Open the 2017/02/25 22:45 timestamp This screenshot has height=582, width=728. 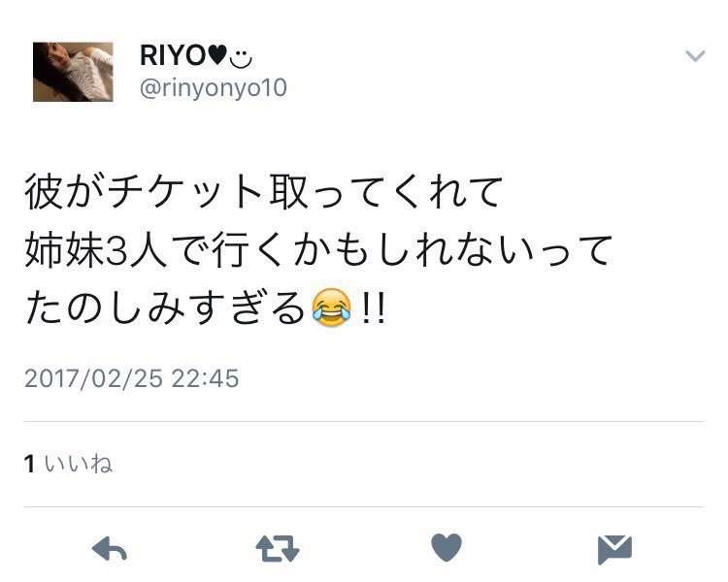point(131,378)
